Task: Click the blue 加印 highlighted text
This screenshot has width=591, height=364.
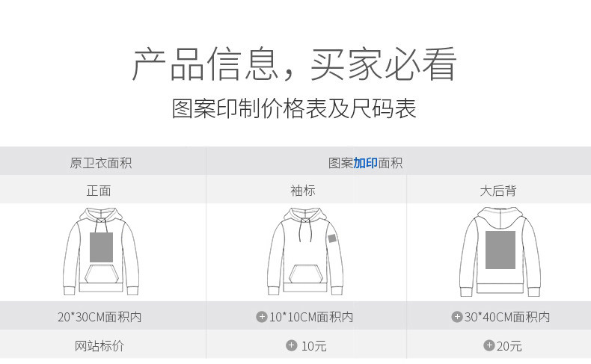Action: point(365,163)
